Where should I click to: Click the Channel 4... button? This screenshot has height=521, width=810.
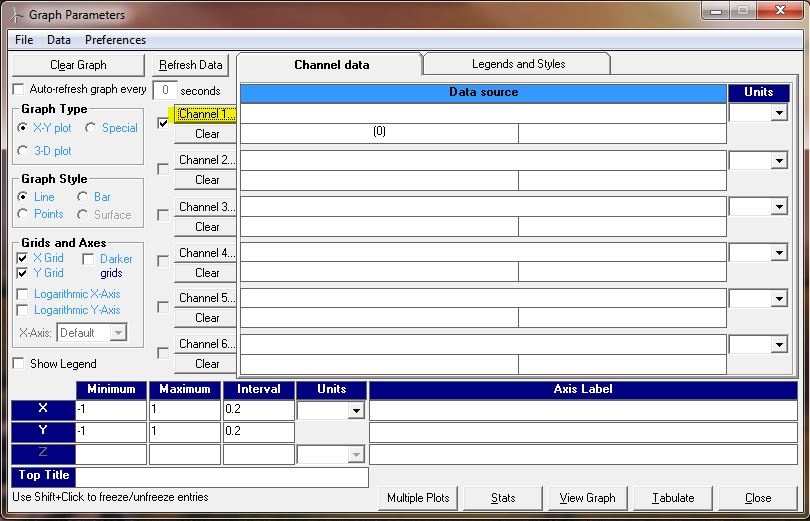(x=206, y=253)
